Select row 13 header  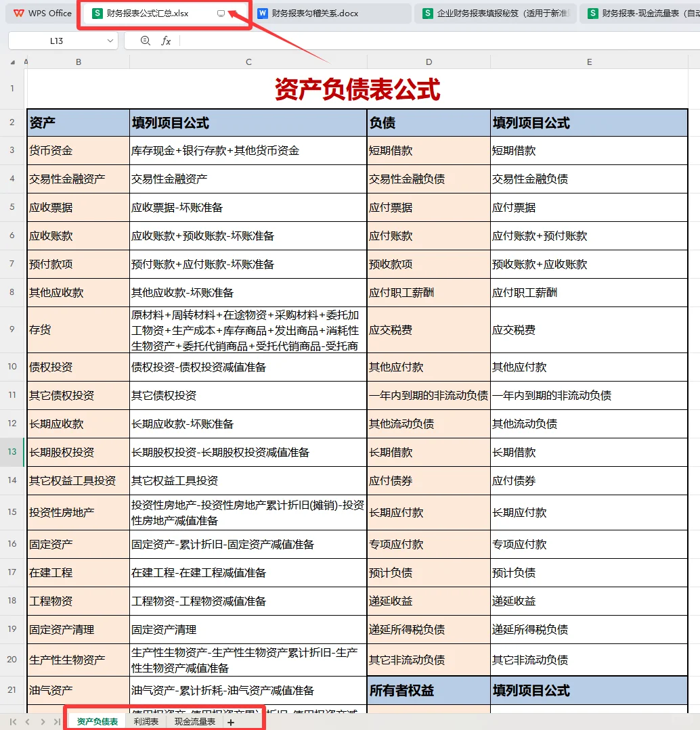(12, 452)
